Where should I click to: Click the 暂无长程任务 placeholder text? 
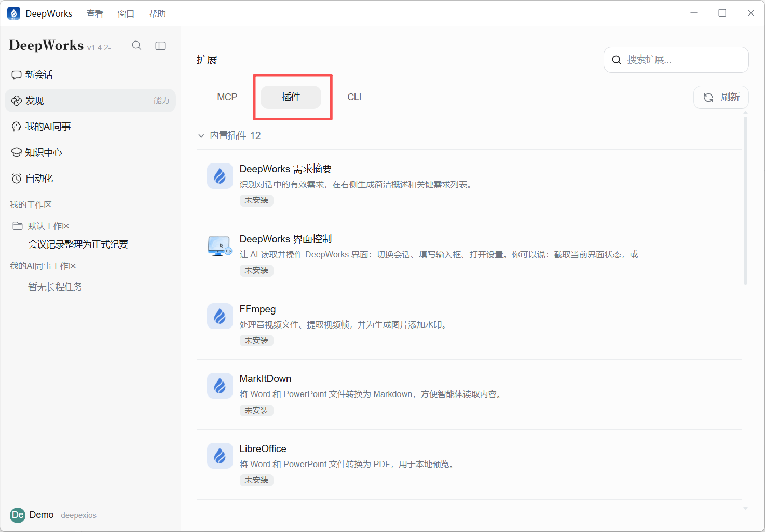(55, 287)
